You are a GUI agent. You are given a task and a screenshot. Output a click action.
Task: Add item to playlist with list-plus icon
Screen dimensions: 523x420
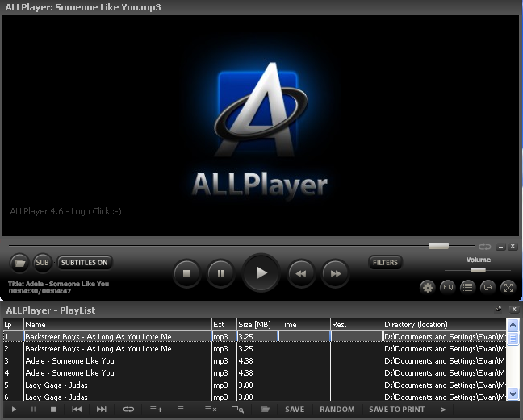coord(156,409)
